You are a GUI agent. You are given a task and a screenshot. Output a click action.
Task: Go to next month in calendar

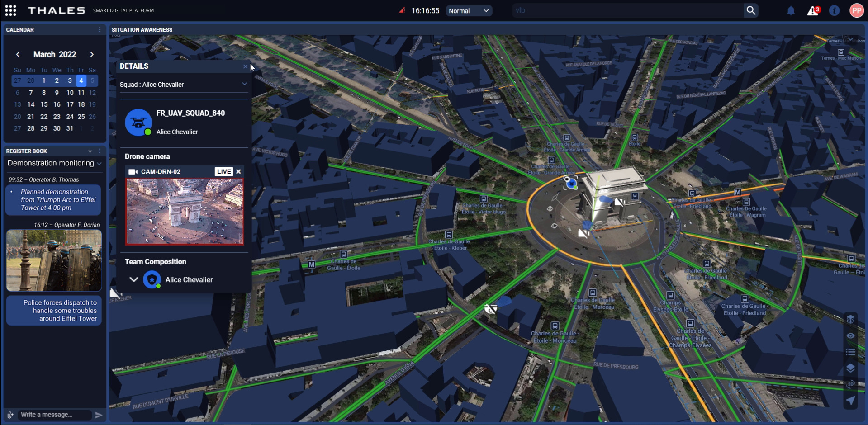pyautogui.click(x=92, y=54)
